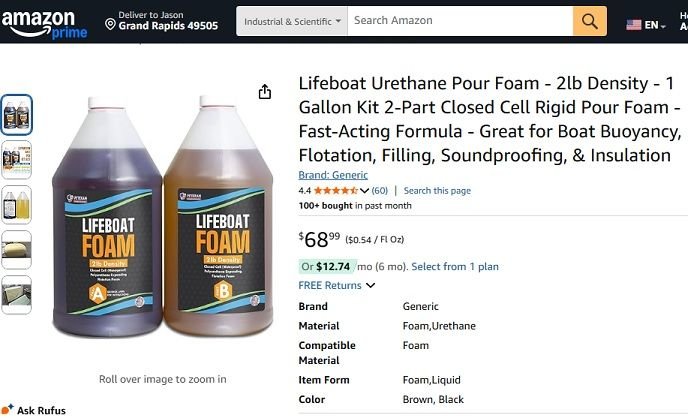Image resolution: width=688 pixels, height=418 pixels.
Task: Click the share icon above the product image
Action: (x=265, y=92)
